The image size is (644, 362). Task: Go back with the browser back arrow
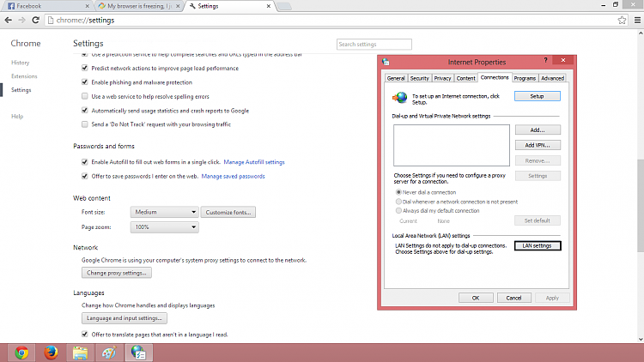coord(9,20)
